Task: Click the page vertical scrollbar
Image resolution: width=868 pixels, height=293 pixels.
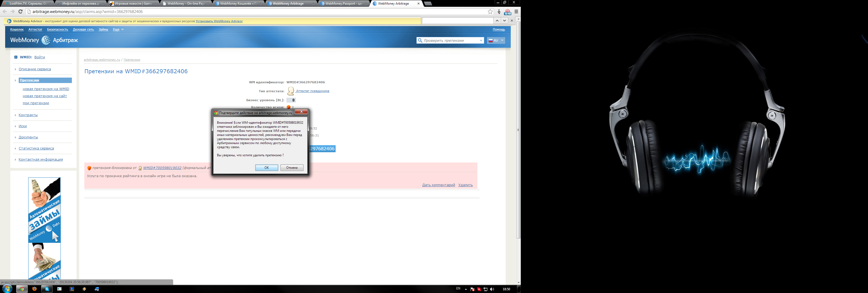Action: [519, 130]
